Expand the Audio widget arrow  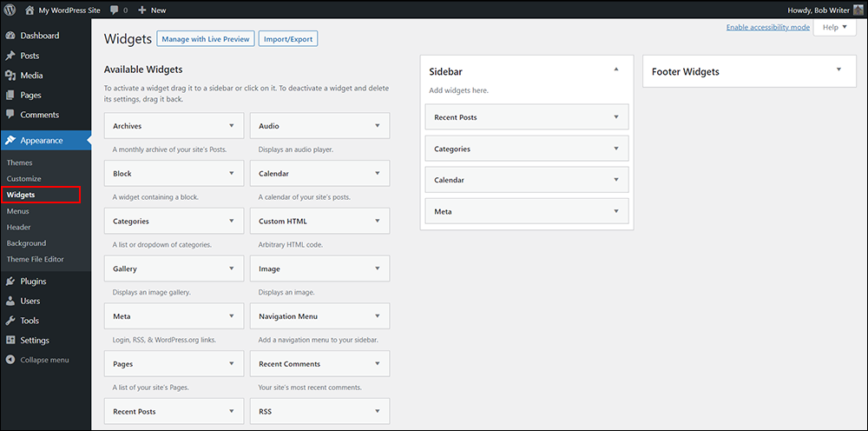[377, 126]
